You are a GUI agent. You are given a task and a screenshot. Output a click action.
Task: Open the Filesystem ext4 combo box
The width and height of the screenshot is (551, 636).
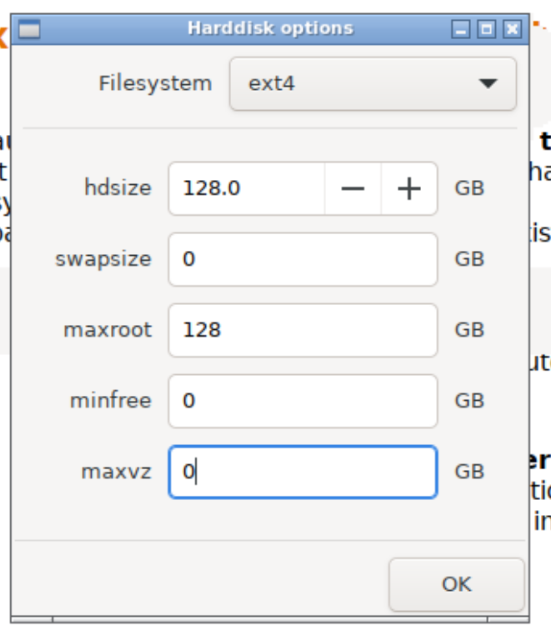(373, 84)
